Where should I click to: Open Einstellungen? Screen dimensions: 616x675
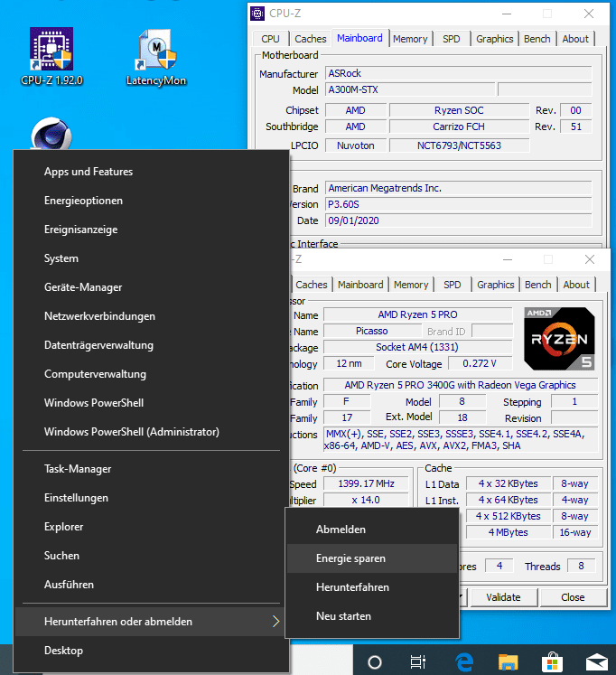coord(151,498)
